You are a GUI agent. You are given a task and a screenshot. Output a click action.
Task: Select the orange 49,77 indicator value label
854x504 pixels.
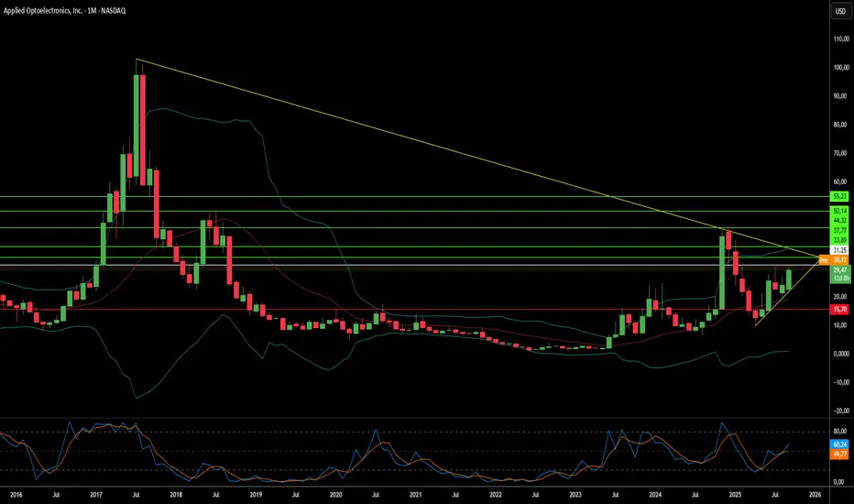point(838,452)
